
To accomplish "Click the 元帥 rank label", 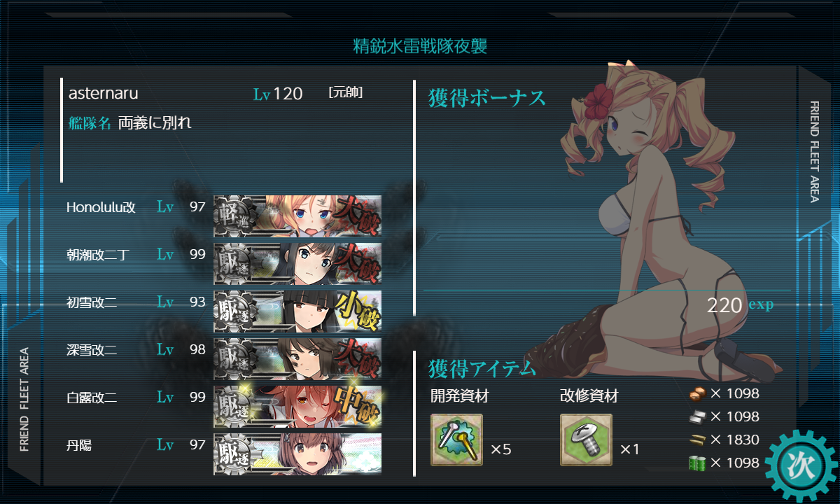I will click(345, 92).
